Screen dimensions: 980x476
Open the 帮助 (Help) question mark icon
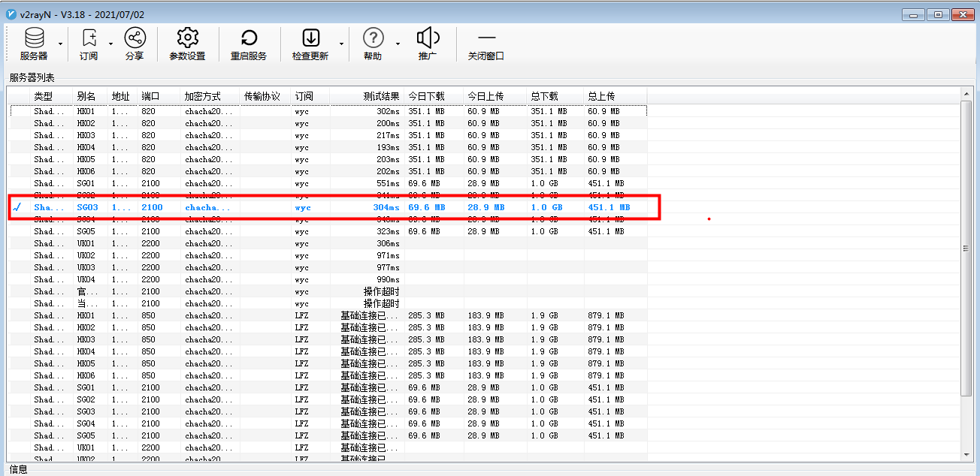373,38
